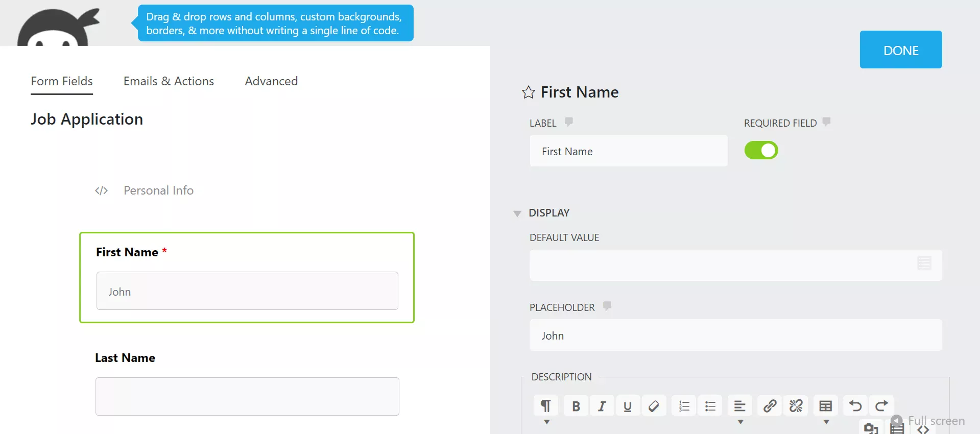Image resolution: width=980 pixels, height=434 pixels.
Task: Click the DONE button
Action: tap(900, 50)
